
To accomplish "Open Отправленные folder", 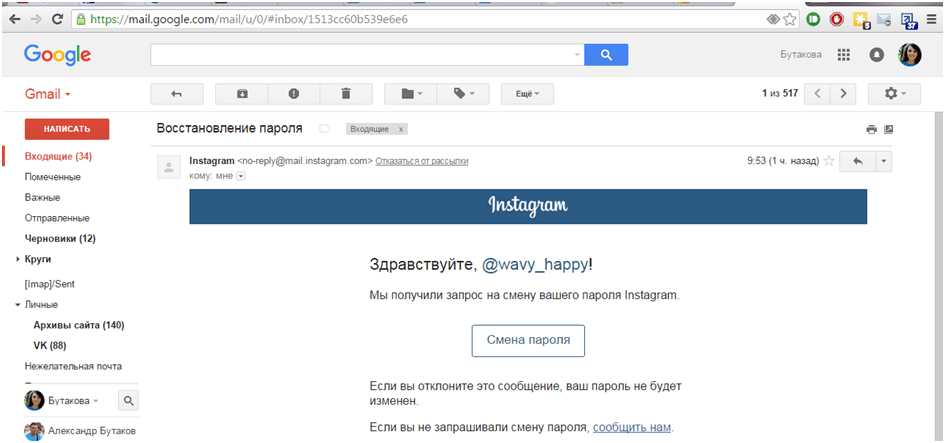I will 57,218.
